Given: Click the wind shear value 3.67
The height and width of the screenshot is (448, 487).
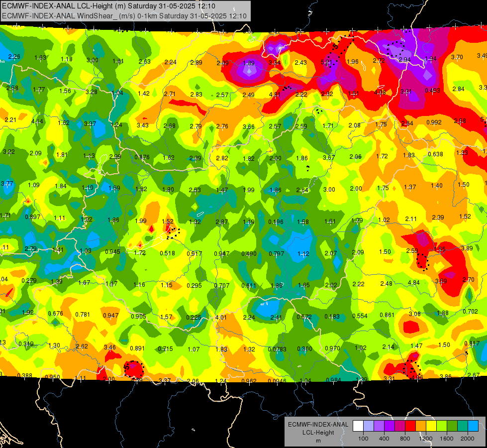Looking at the screenshot, I should pyautogui.click(x=329, y=158).
